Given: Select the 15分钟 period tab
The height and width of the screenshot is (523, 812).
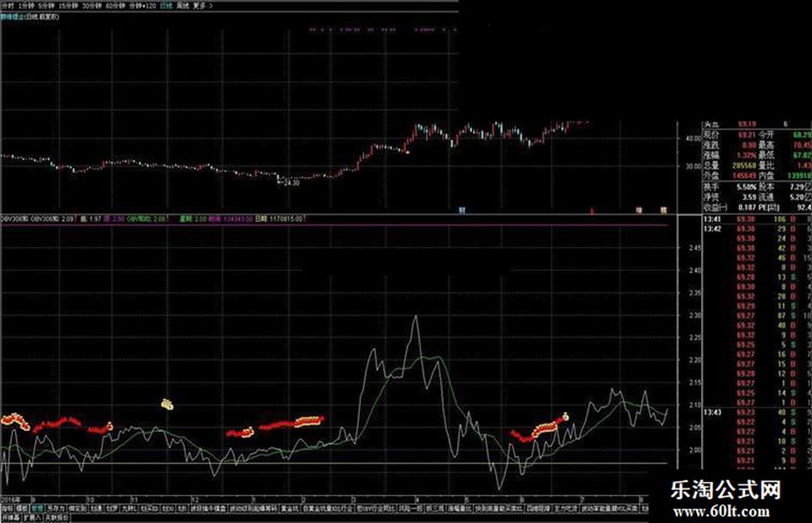Looking at the screenshot, I should coord(69,6).
